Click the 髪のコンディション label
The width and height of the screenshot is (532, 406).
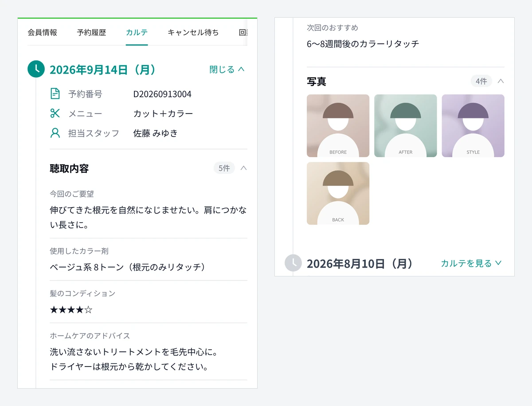pyautogui.click(x=82, y=293)
